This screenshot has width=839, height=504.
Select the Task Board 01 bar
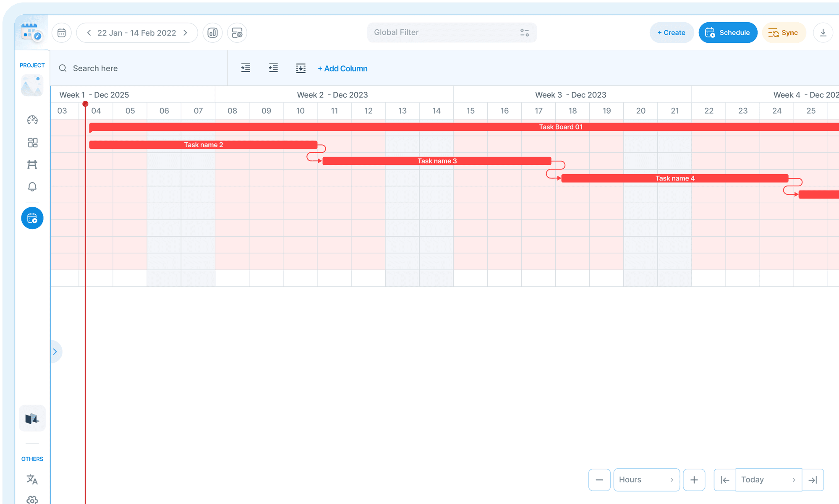pos(464,127)
